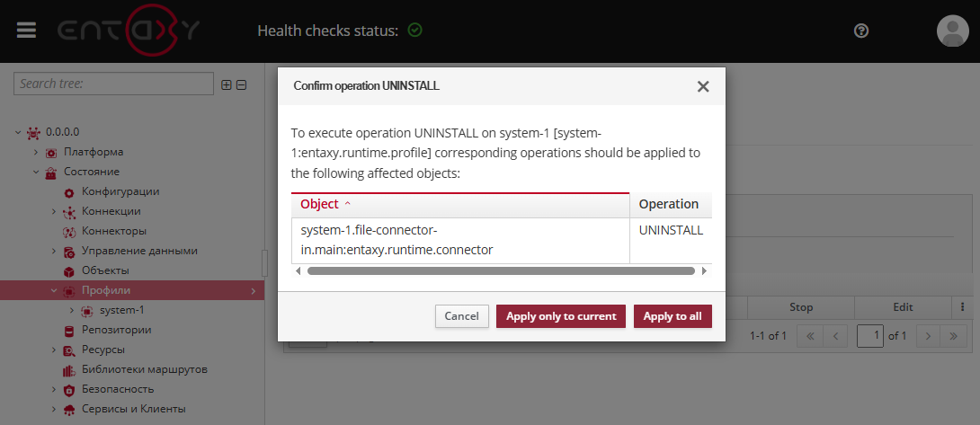Click the Платформа node icon
Screen dimensions: 980x425
(51, 153)
